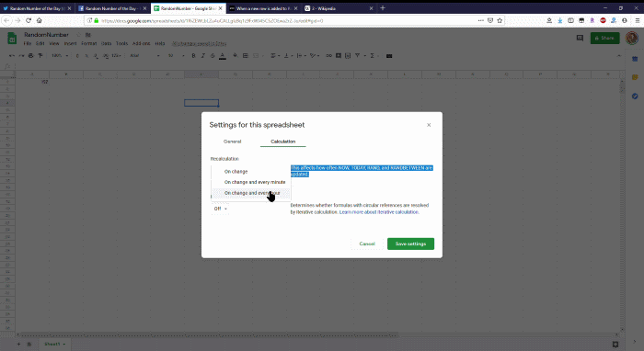Screen dimensions: 644x351
Task: Toggle Strikethrough formatting
Action: [x=213, y=56]
